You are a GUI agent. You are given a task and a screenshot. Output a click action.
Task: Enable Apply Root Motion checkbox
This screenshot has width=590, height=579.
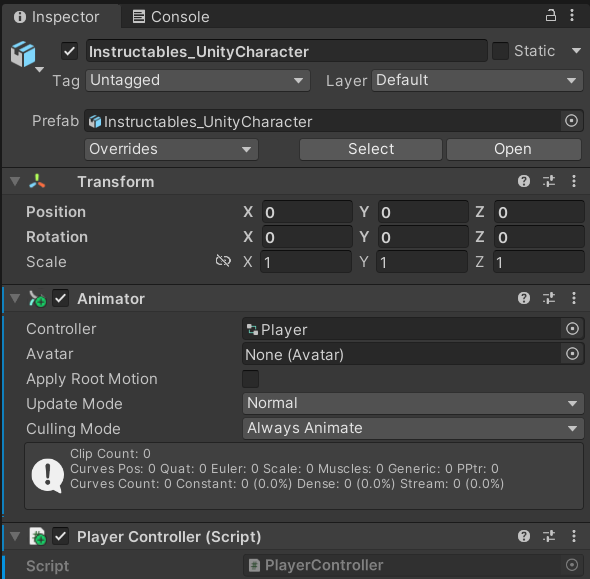click(x=250, y=379)
